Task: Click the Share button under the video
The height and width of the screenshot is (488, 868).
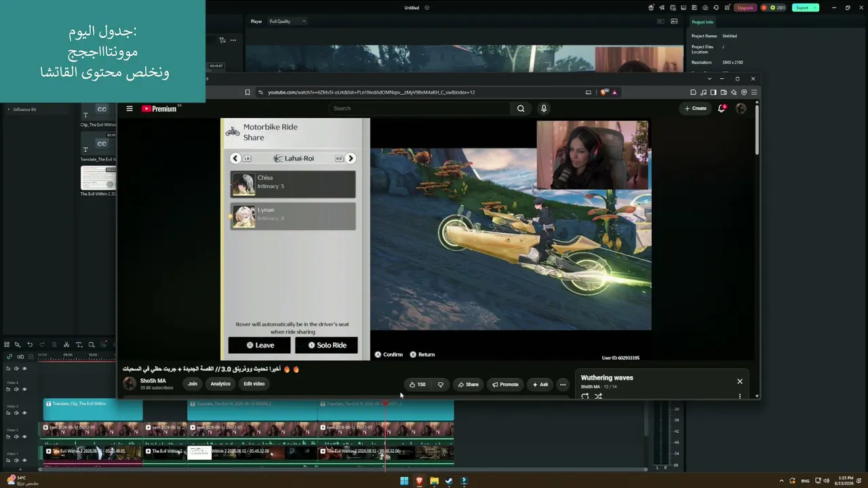Action: (468, 384)
